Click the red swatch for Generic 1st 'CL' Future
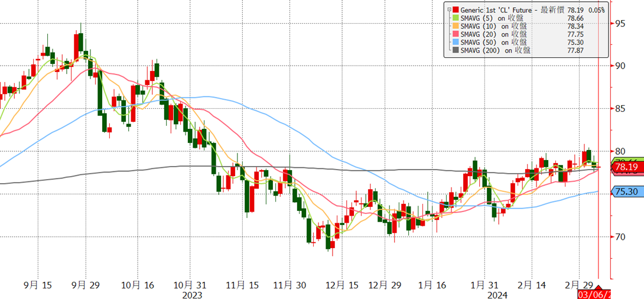Viewport: 644px width, 299px height. tap(456, 10)
